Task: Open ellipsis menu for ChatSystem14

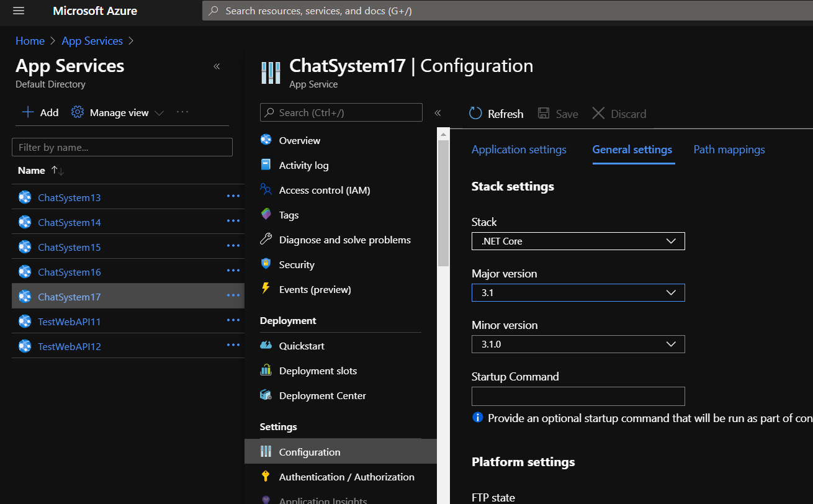Action: 233,221
